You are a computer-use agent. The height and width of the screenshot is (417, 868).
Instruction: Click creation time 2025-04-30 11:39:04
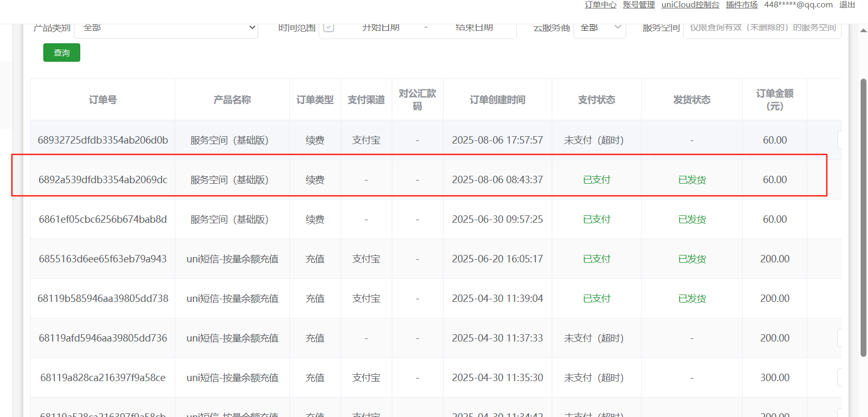click(x=497, y=298)
